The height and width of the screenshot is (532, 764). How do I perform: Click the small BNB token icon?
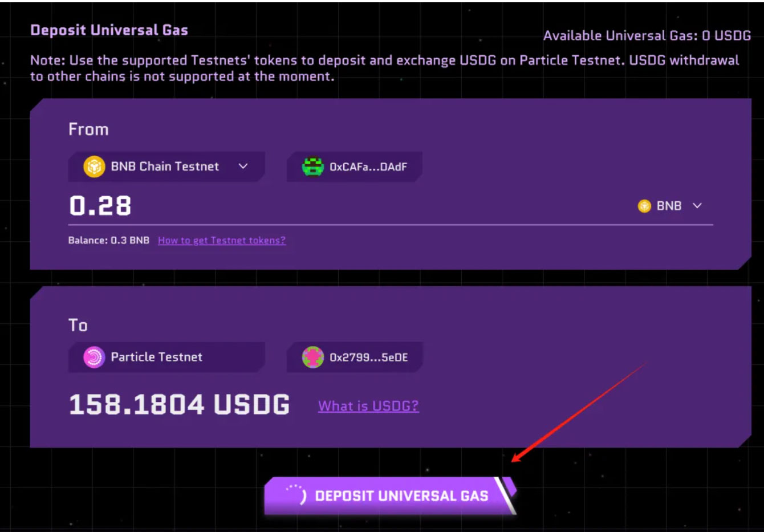[644, 206]
